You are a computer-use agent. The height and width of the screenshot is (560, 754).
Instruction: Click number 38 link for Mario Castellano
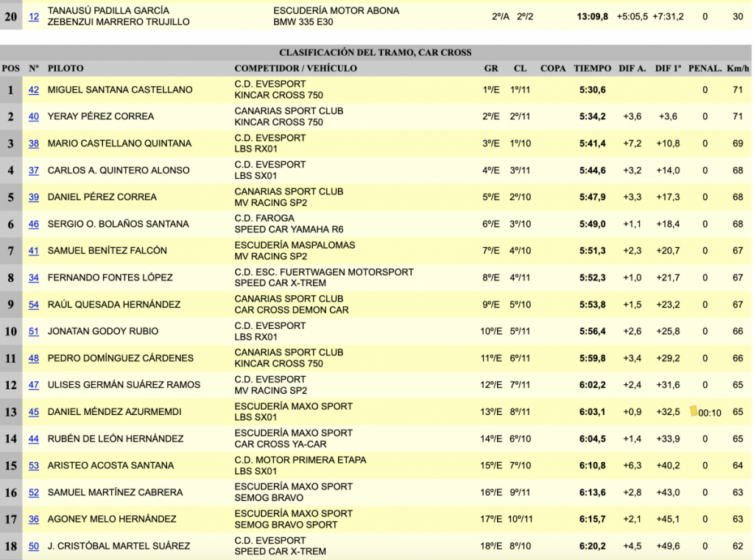tap(34, 143)
